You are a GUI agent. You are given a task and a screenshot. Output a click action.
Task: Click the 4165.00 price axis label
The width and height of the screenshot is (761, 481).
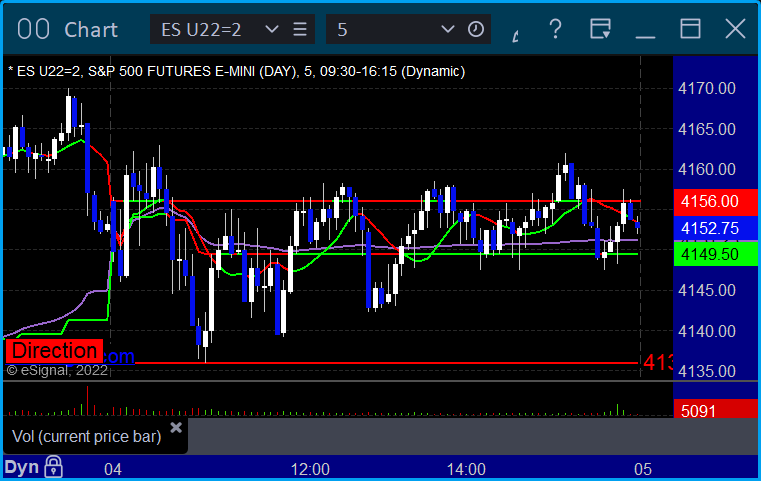707,129
